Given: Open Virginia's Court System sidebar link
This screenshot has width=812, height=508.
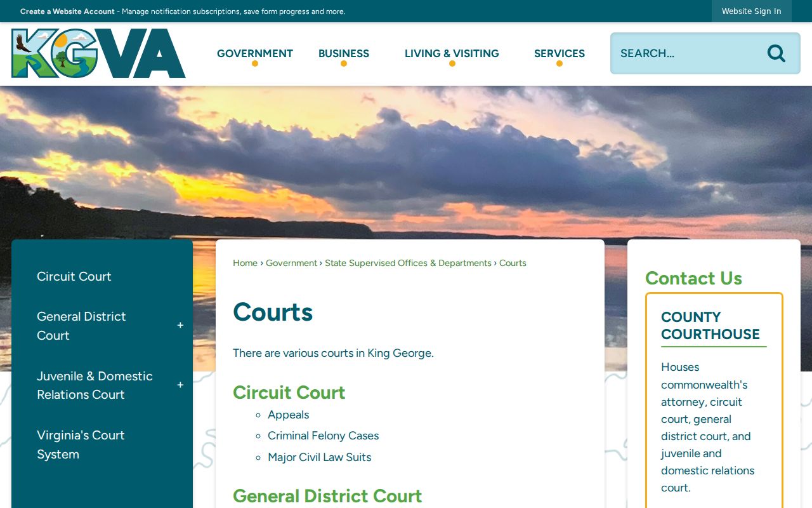Looking at the screenshot, I should pyautogui.click(x=81, y=444).
